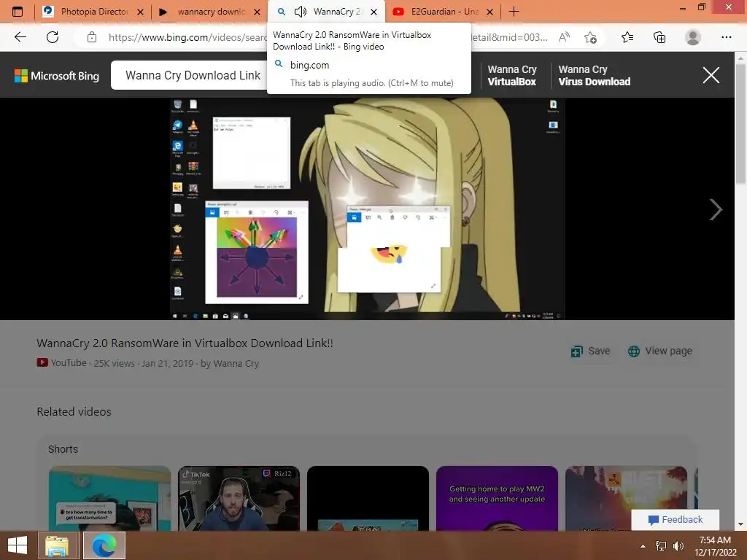The image size is (747, 560).
Task: Mute the WannaCry tab via speaker icon
Action: (x=300, y=12)
